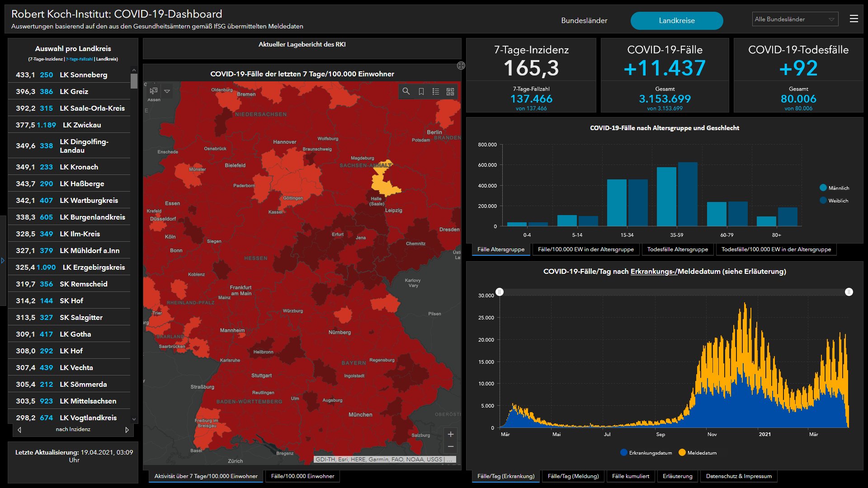Click the map search magnifier icon
The image size is (868, 488).
click(x=406, y=91)
